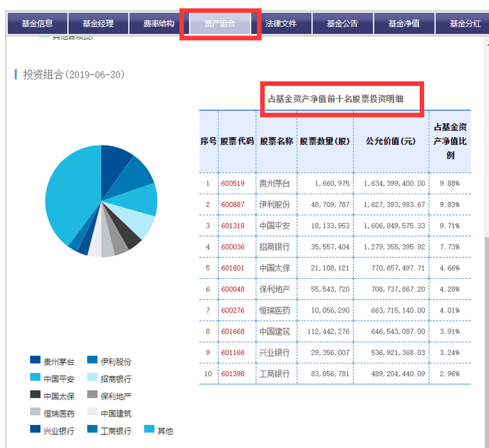
Task: Click the 兴业银行 legend color swatch
Action: pos(35,429)
